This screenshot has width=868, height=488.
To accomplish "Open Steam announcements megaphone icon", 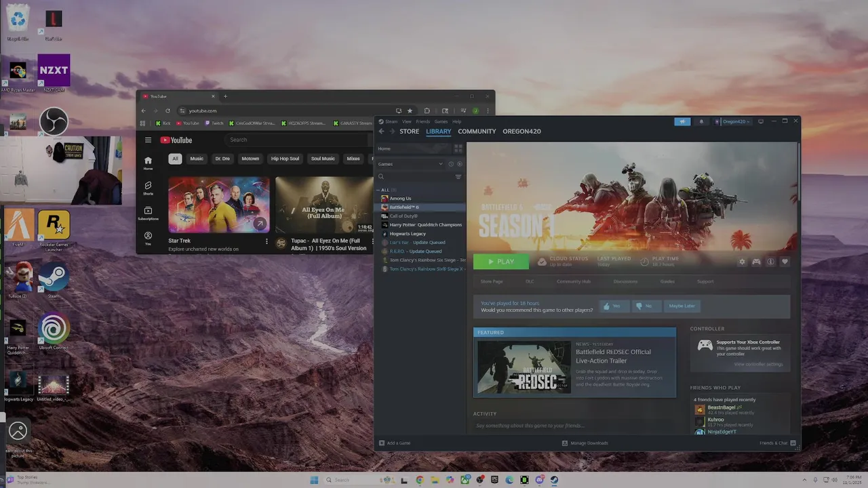I will pos(682,121).
